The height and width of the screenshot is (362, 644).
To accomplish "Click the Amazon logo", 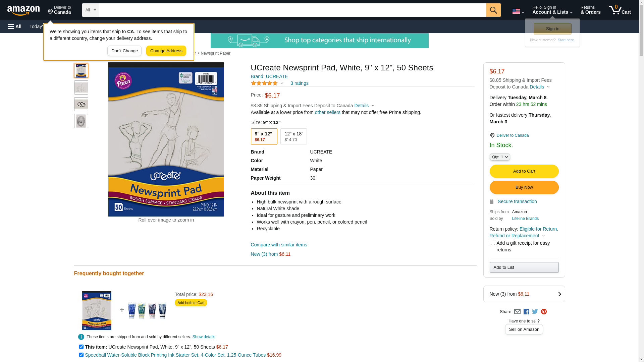I will click(x=23, y=10).
